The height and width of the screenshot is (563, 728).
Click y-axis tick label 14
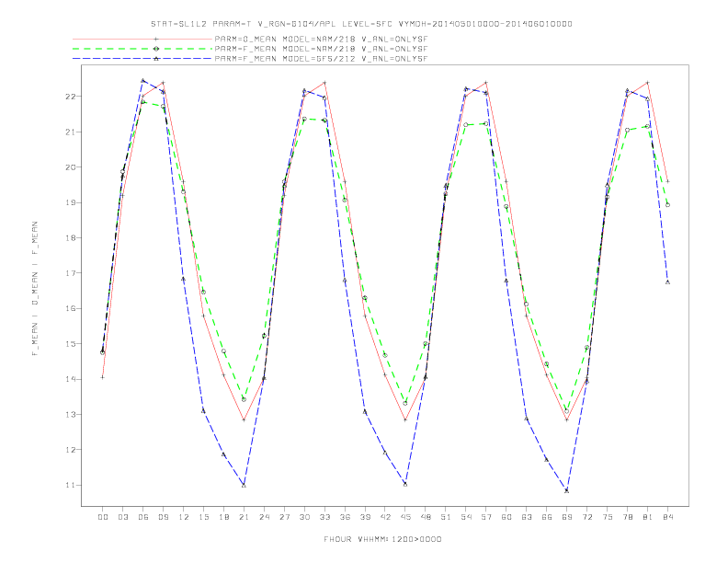click(70, 379)
